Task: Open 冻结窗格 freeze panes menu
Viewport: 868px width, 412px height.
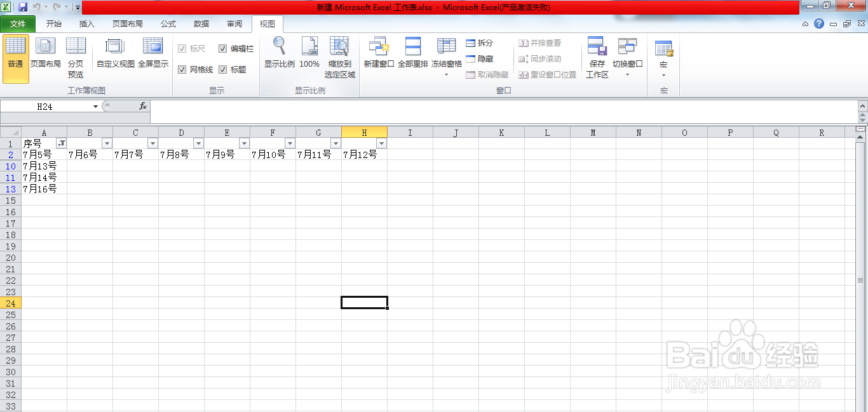Action: 447,58
